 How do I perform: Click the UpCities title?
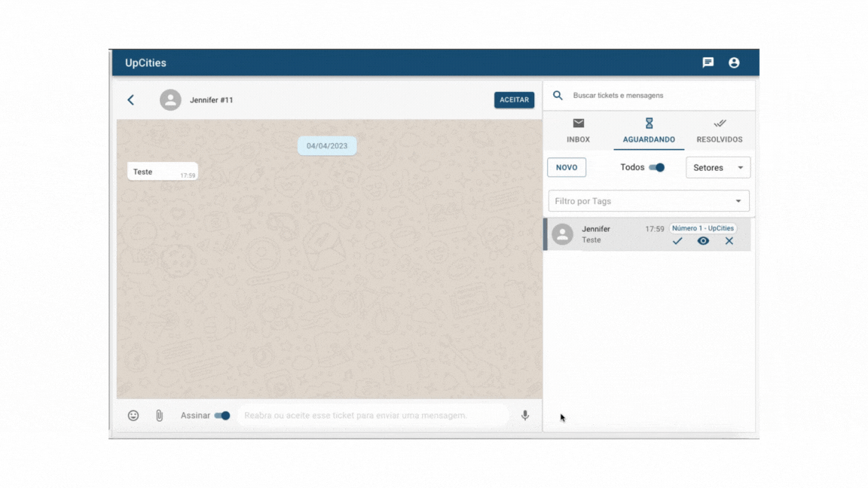click(x=145, y=63)
